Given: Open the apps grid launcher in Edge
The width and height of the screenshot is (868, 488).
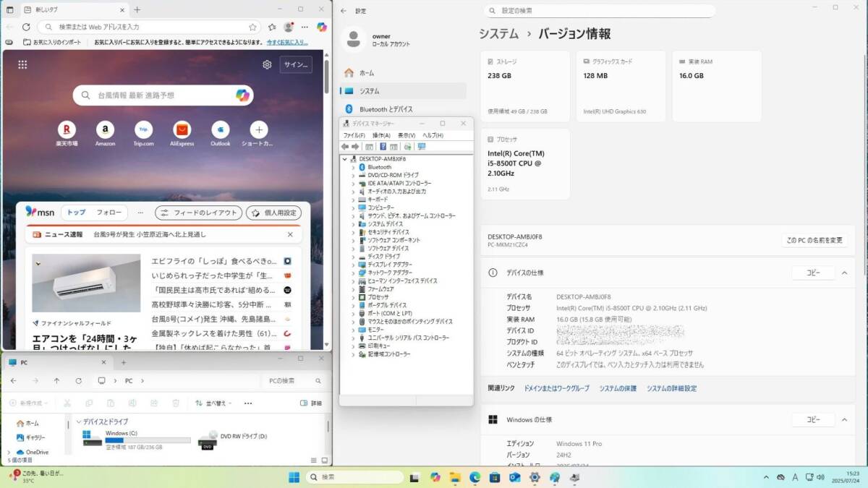Looking at the screenshot, I should (x=22, y=64).
